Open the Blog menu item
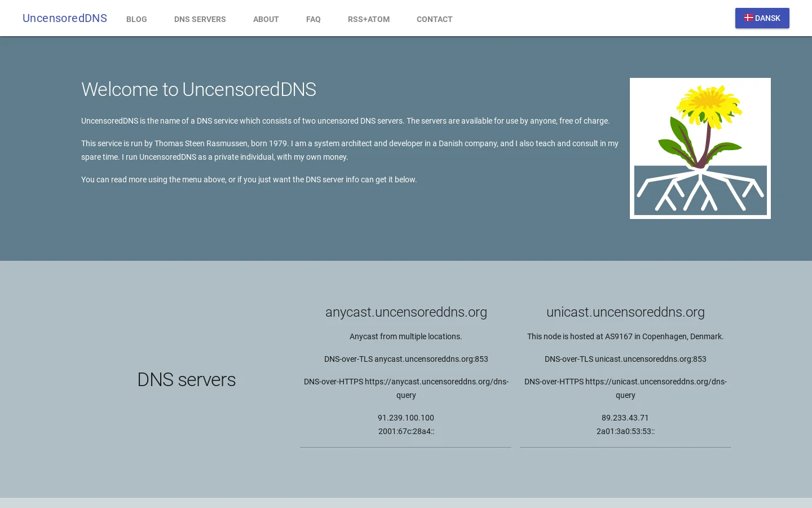812x508 pixels. click(x=136, y=19)
